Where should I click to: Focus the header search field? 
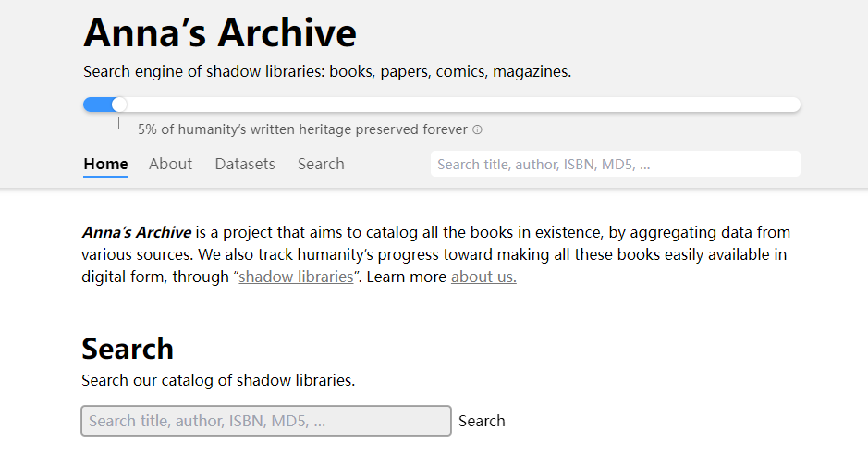click(x=615, y=164)
